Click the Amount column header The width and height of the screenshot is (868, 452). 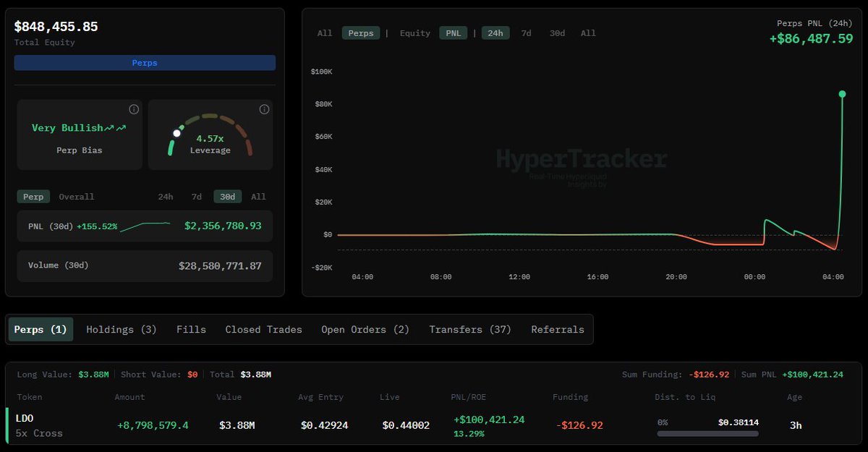(x=129, y=397)
